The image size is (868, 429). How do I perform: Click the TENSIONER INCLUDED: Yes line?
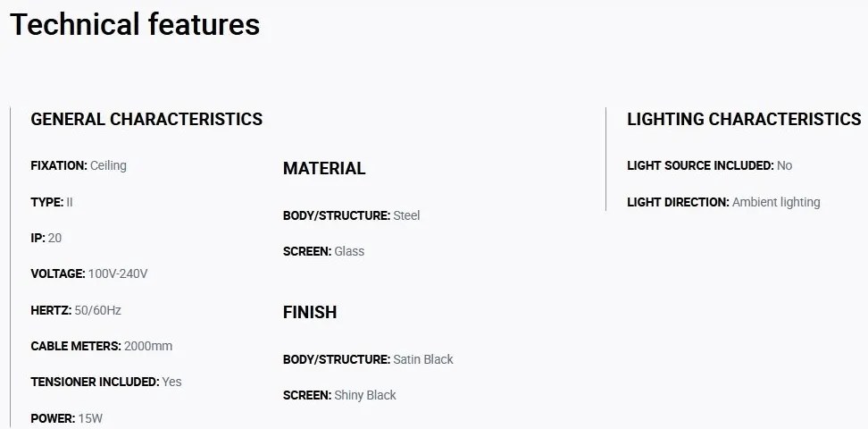(x=105, y=382)
